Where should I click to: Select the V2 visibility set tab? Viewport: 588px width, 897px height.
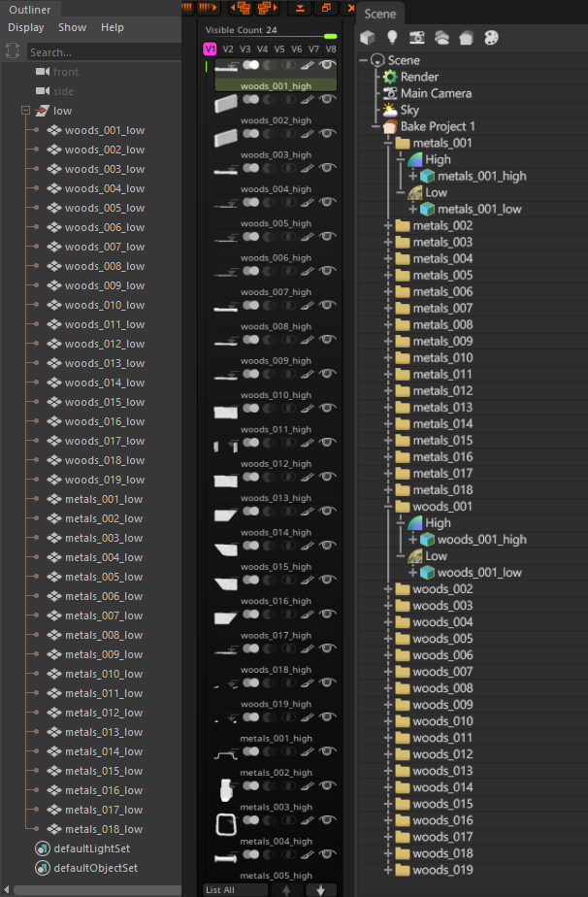click(228, 50)
